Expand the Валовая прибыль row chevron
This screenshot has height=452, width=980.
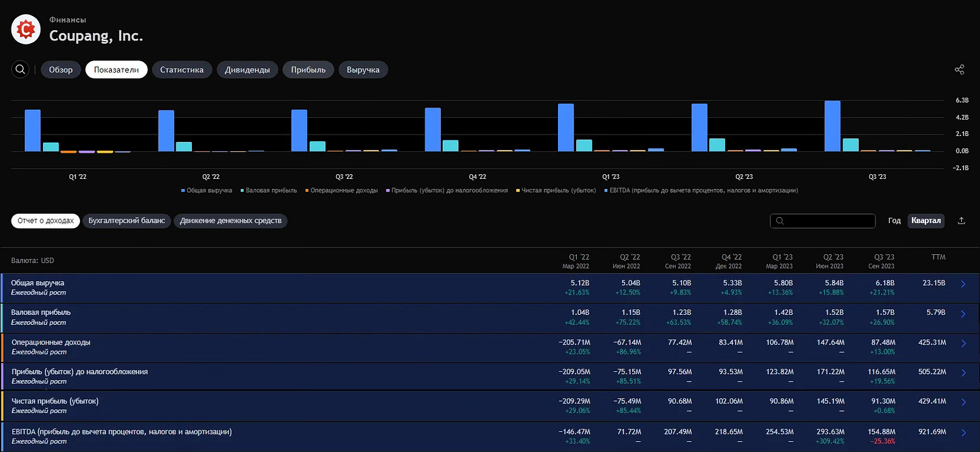pos(963,313)
